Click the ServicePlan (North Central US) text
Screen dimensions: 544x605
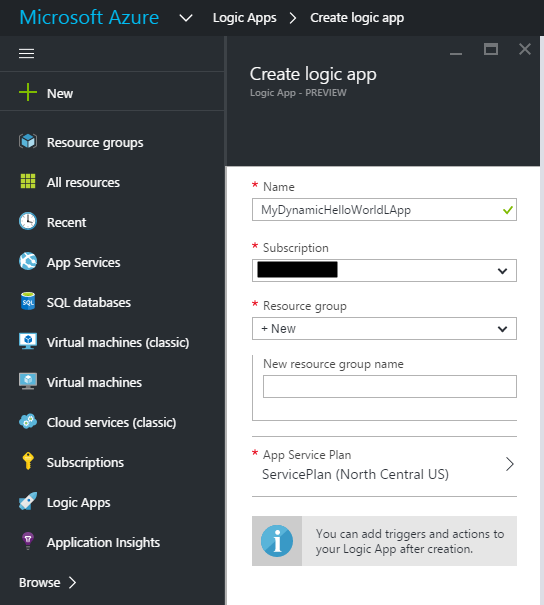(355, 474)
